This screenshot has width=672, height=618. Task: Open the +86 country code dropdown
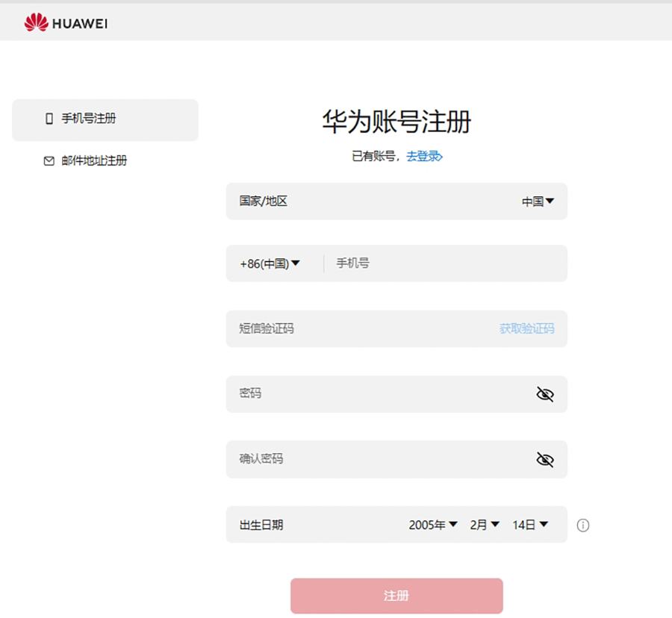pos(271,263)
